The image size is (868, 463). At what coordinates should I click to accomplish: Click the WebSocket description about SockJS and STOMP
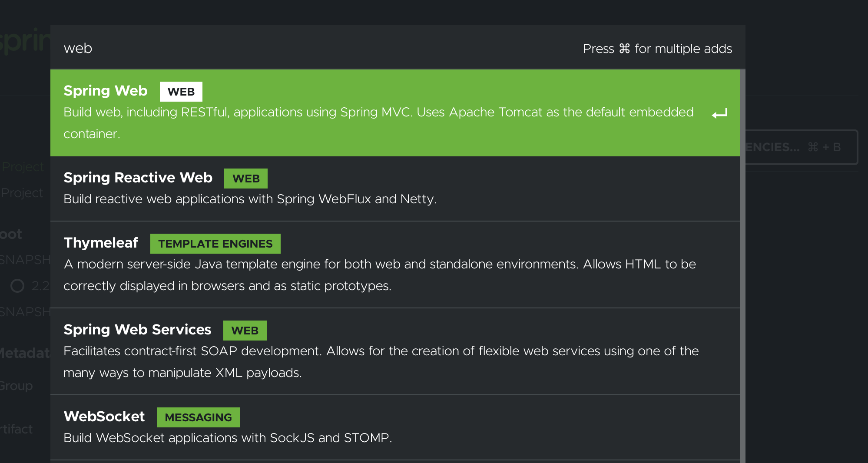point(228,438)
